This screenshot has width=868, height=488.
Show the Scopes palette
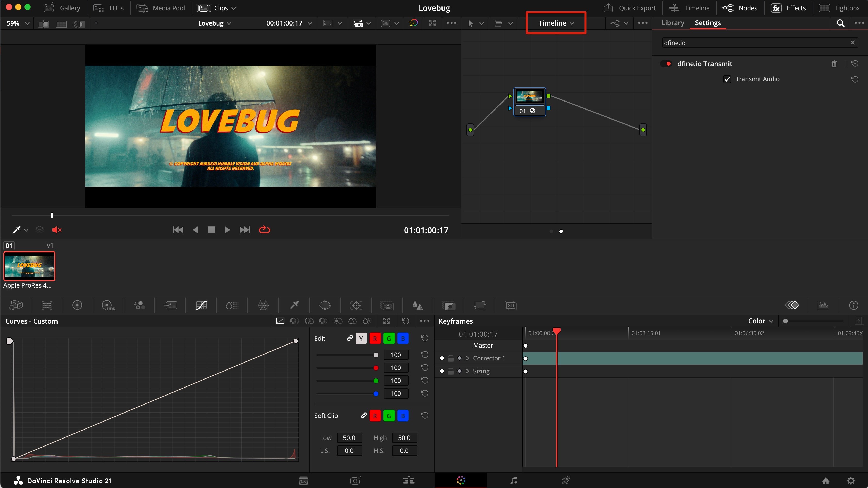823,305
